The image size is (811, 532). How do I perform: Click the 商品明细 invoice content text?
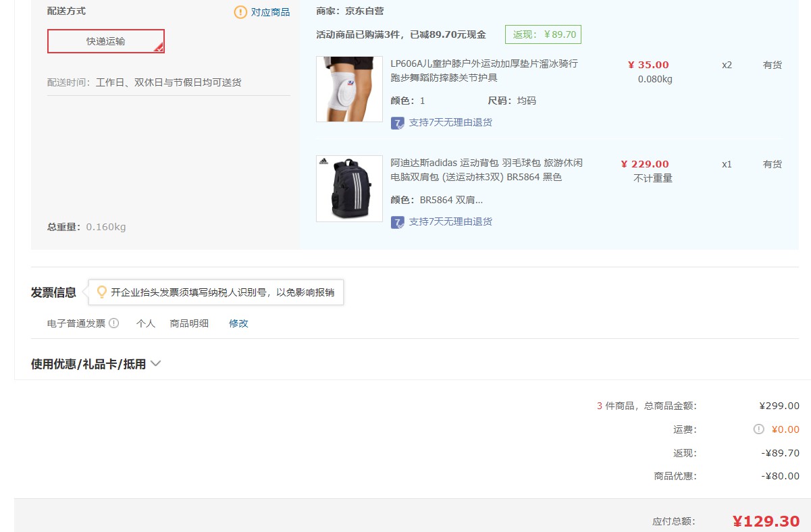[x=189, y=323]
